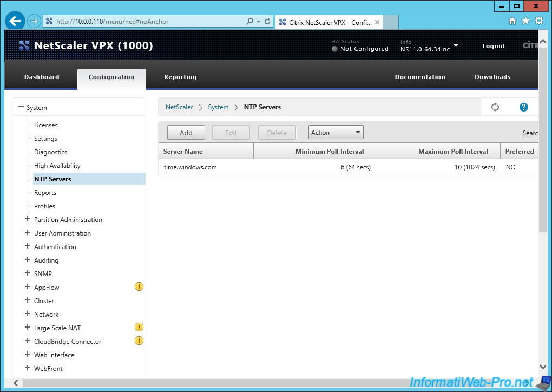The image size is (552, 392).
Task: Click the HA Status indicator dot
Action: click(334, 49)
